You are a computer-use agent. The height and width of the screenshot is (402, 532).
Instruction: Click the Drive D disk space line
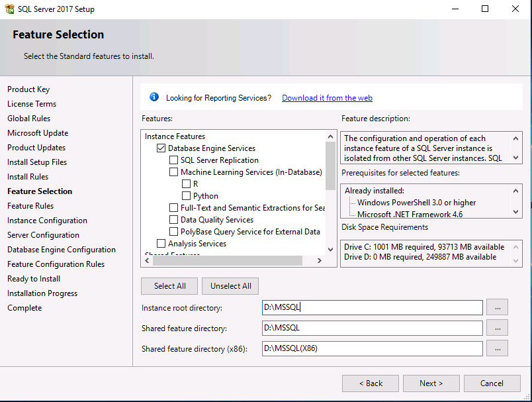pyautogui.click(x=420, y=257)
